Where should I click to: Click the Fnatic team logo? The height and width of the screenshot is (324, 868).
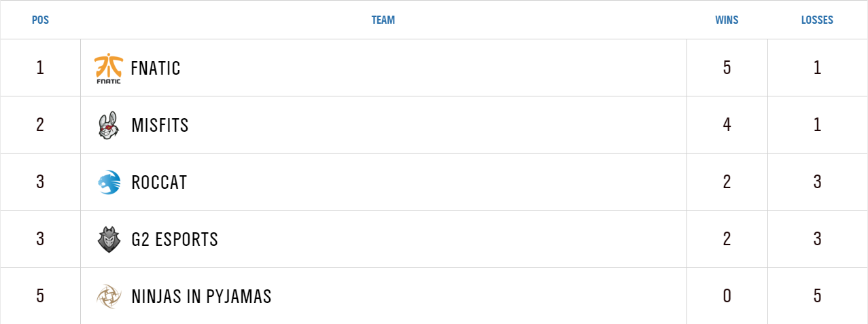point(108,69)
